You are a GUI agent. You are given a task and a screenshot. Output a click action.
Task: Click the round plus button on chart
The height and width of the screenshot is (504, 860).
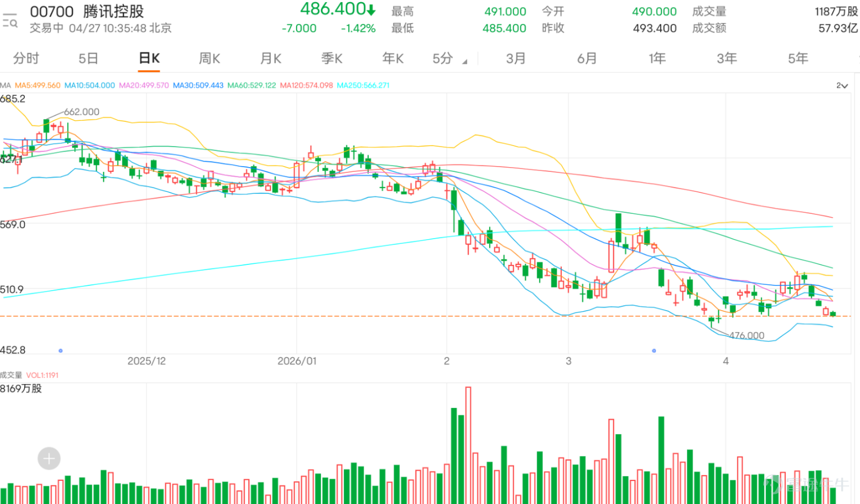(49, 458)
